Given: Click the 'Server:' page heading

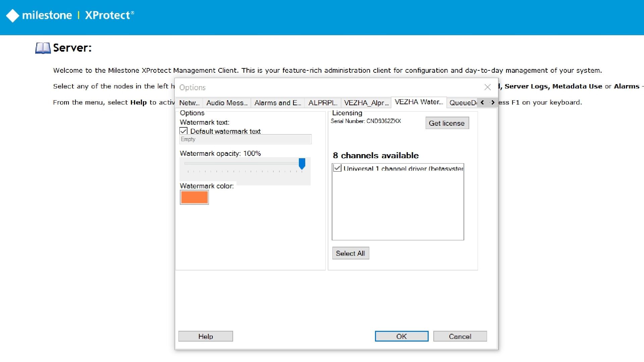Looking at the screenshot, I should [x=72, y=48].
